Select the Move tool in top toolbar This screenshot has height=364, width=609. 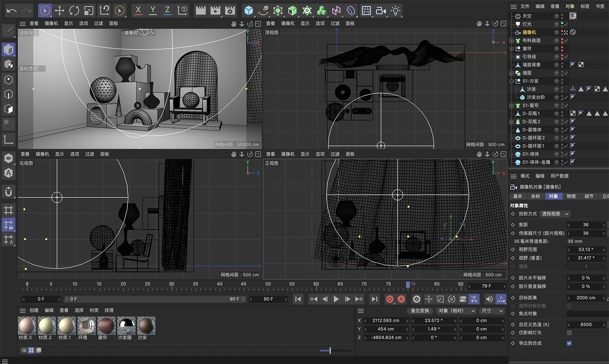60,11
